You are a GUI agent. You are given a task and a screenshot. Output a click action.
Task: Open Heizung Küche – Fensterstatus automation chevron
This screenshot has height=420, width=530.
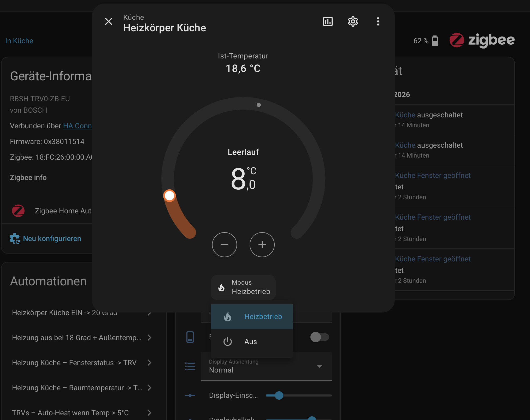[149, 363]
